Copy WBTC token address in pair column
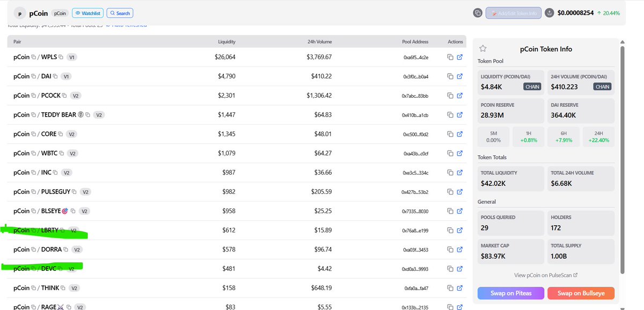Screen dimensions: 644x310 [61, 154]
